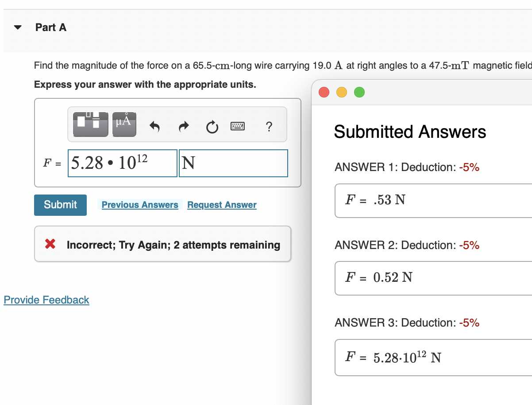This screenshot has width=532, height=405.
Task: Open Previous Answers
Action: 140,205
